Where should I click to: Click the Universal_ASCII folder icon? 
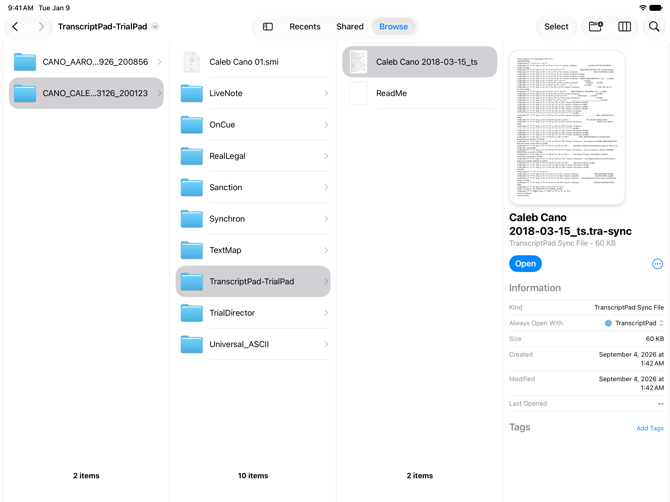pos(191,344)
